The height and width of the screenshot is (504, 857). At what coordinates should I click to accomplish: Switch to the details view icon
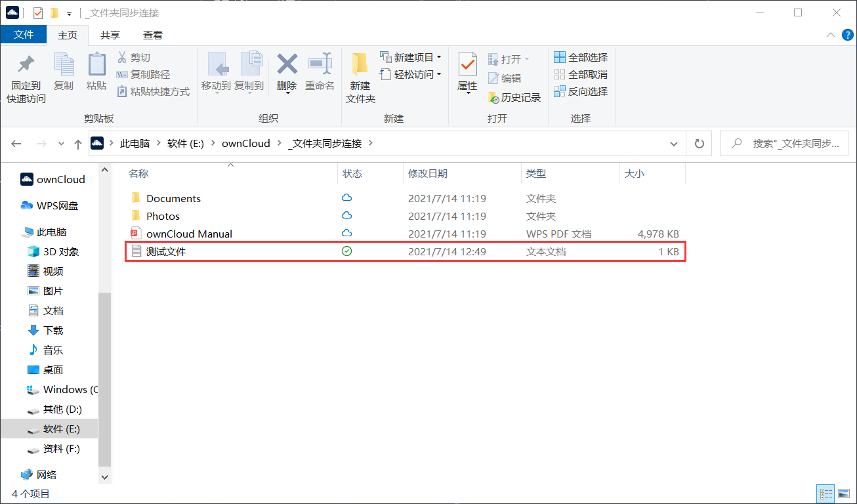[826, 493]
